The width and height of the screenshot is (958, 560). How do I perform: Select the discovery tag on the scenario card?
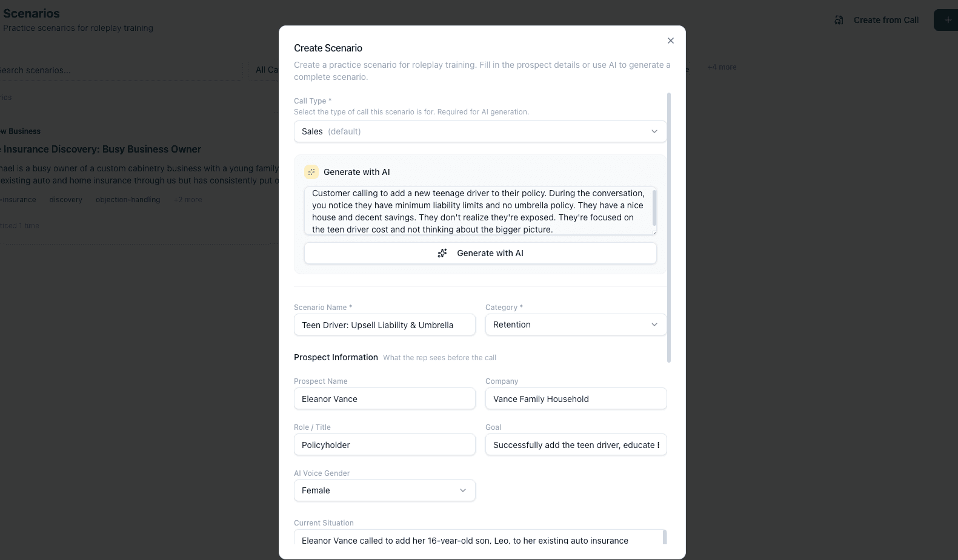pyautogui.click(x=65, y=199)
